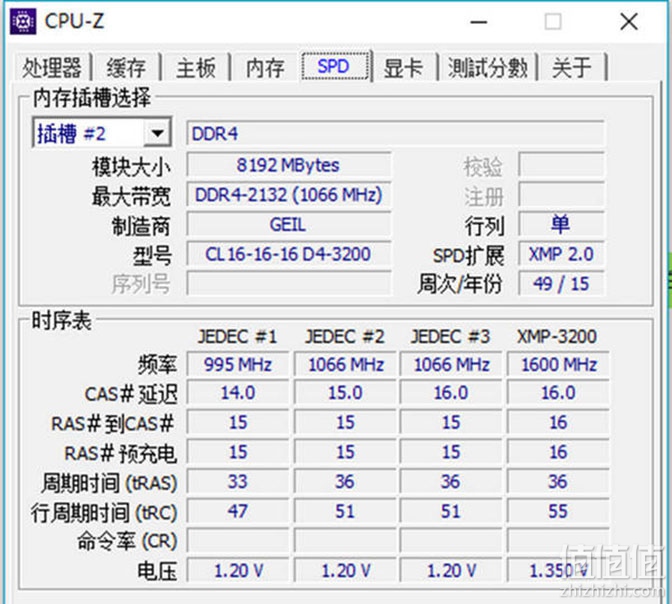
Task: Click the XMP 2.0 SPD extension value
Action: click(561, 254)
